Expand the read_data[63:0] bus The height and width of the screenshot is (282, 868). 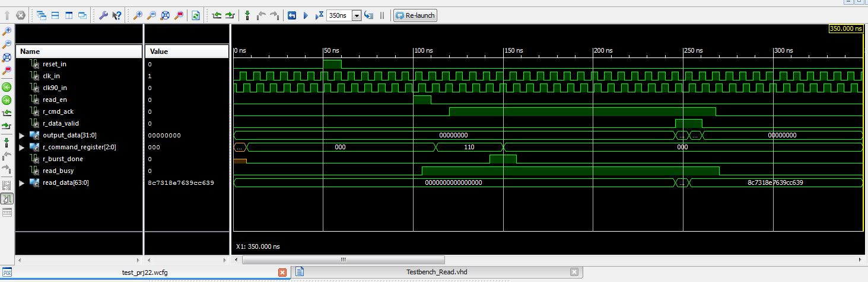click(x=22, y=182)
